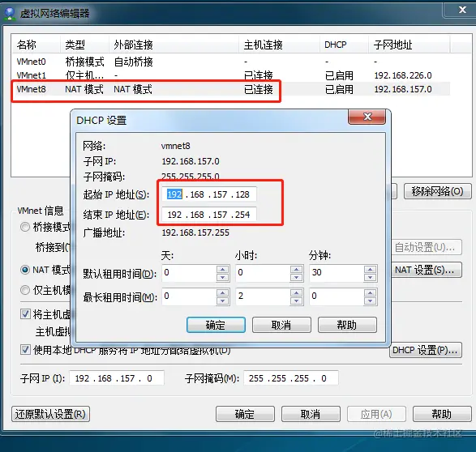Increase default lease days spinner
Screen dimensions: 476x452
click(x=223, y=269)
